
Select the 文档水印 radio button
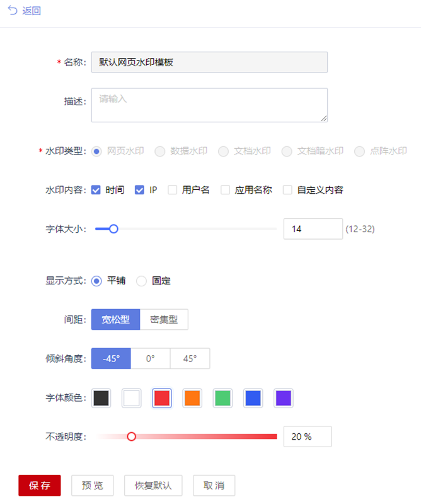(223, 151)
